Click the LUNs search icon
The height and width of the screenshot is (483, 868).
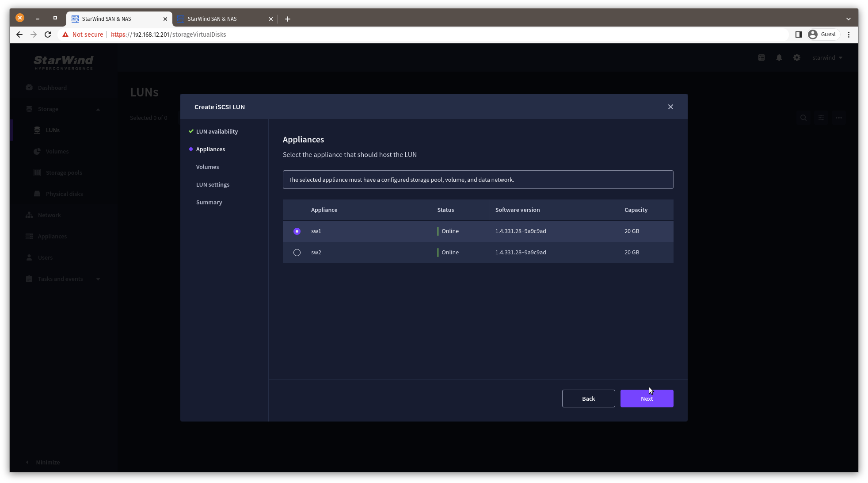(x=803, y=118)
